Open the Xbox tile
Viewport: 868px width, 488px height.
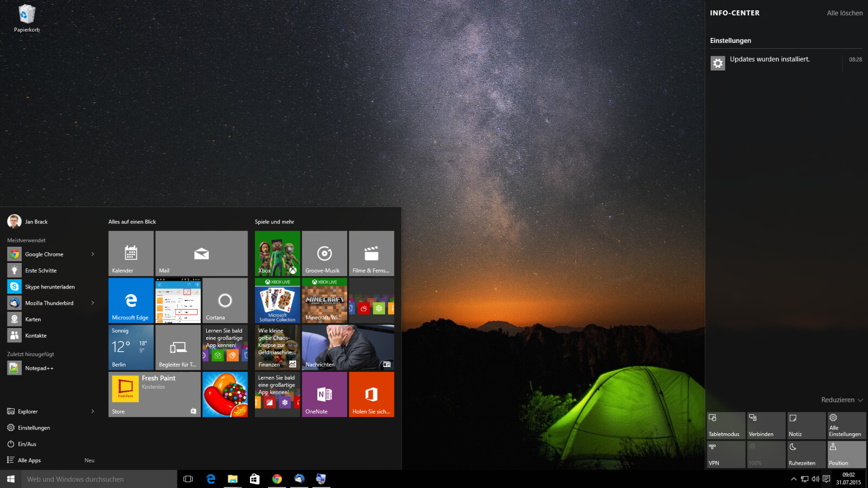point(277,254)
